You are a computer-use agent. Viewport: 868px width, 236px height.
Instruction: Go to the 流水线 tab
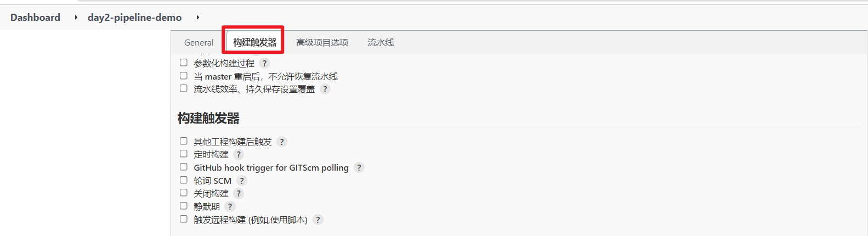tap(381, 42)
